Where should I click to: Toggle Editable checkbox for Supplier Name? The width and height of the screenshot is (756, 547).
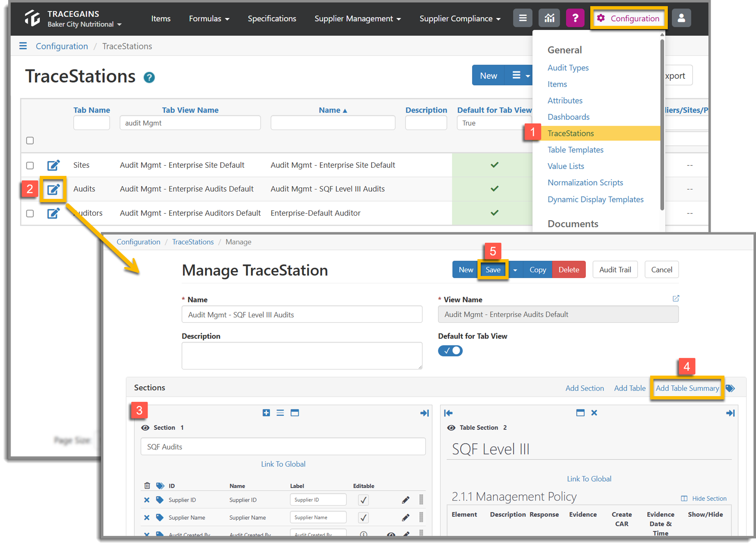point(363,517)
